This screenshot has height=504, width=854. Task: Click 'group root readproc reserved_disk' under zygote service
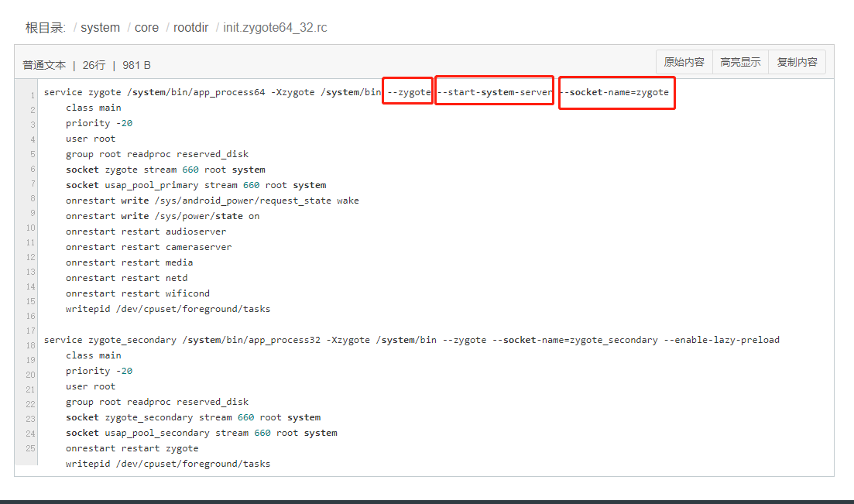pyautogui.click(x=157, y=154)
